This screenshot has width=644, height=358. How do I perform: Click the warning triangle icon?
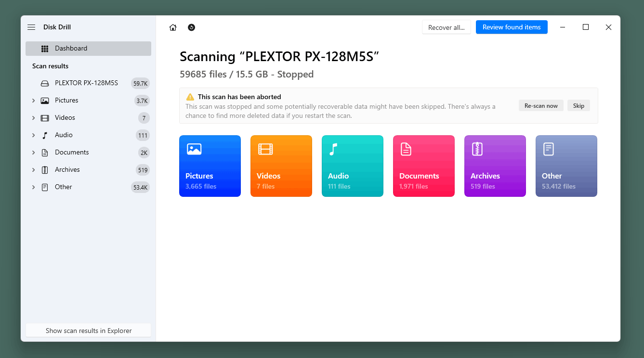tap(190, 97)
